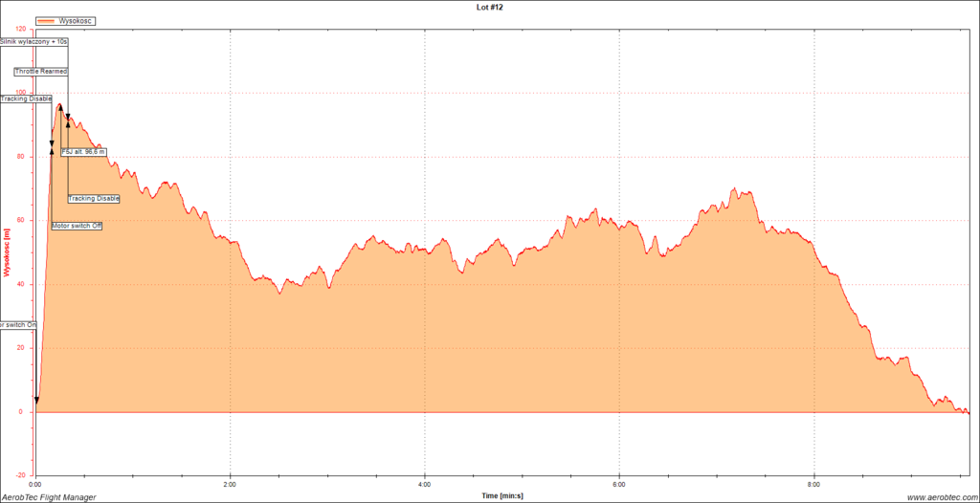Image resolution: width=980 pixels, height=503 pixels.
Task: Click the 'Time [min:s]' x-axis title
Action: point(502,495)
